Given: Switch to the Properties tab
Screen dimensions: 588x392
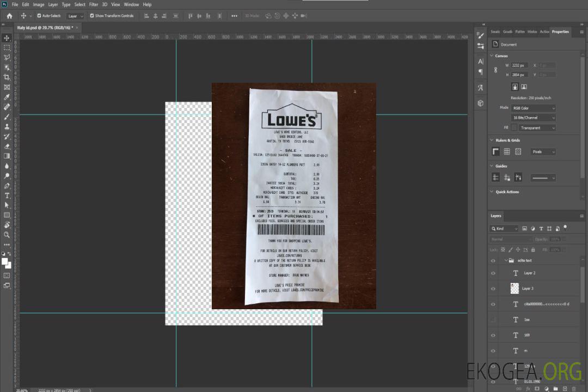Looking at the screenshot, I should tap(560, 32).
